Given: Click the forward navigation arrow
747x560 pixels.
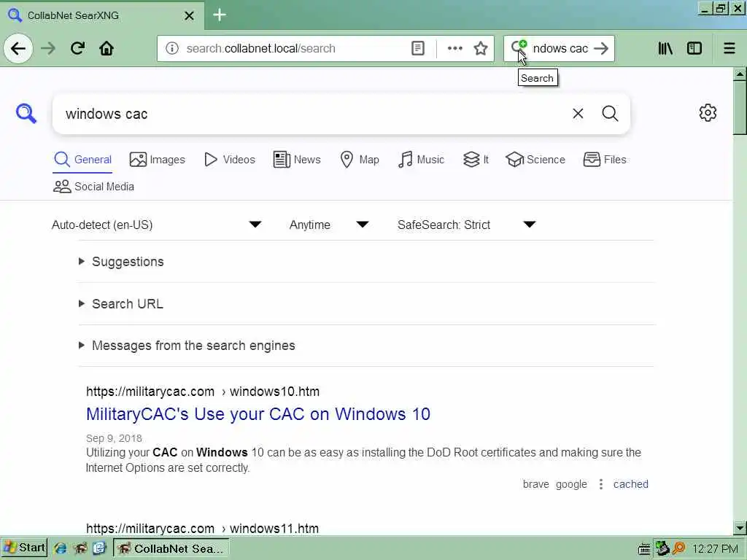Looking at the screenshot, I should coord(48,49).
